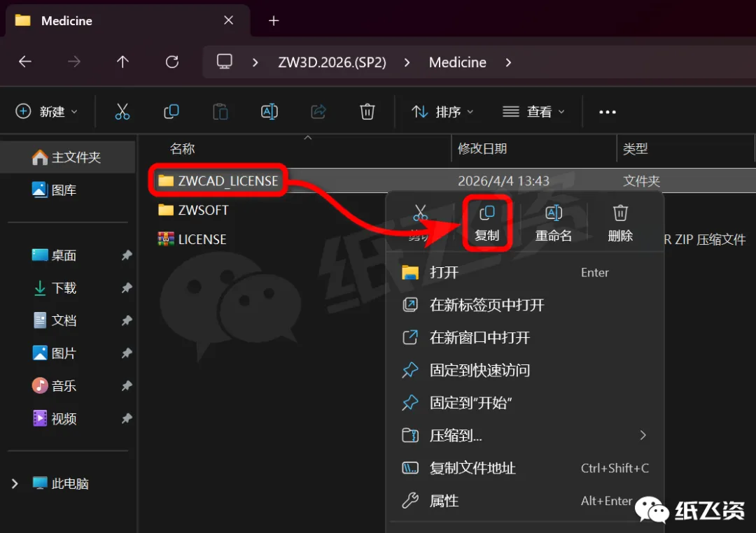
Task: Open 视频 in the sidebar
Action: tap(54, 418)
